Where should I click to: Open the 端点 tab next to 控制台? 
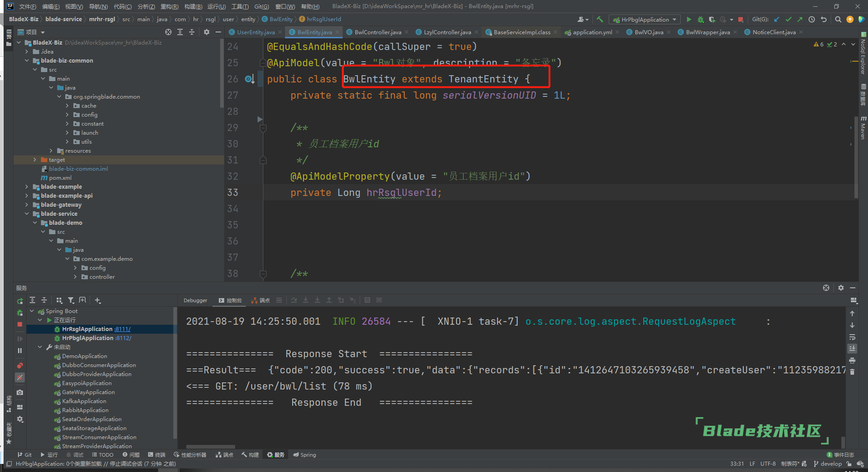(x=261, y=300)
